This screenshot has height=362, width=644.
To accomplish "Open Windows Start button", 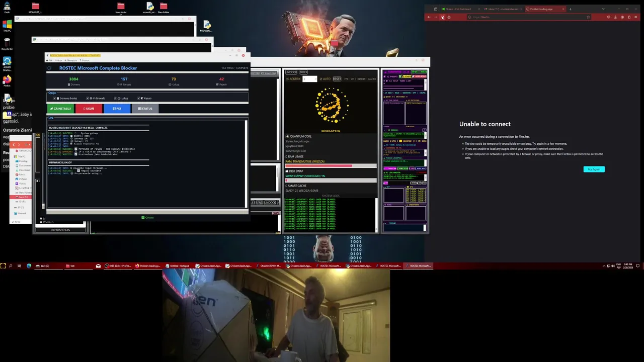I will (x=3, y=265).
